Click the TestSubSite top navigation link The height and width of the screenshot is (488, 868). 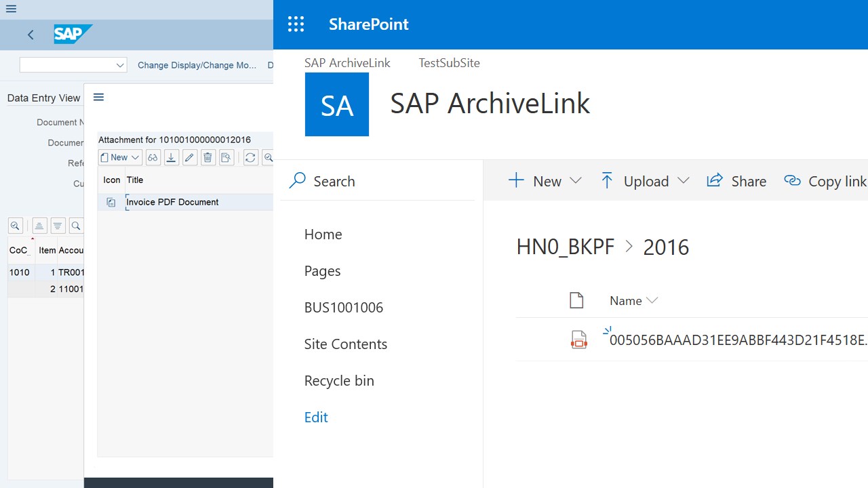(x=449, y=63)
